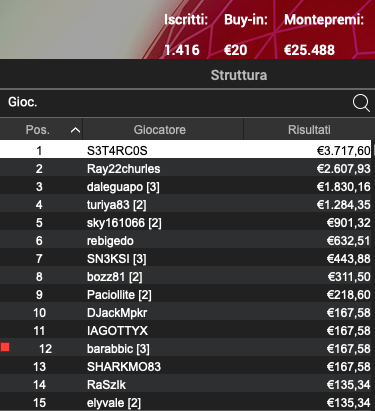Toggle the Pos. column sort arrow

[75, 130]
